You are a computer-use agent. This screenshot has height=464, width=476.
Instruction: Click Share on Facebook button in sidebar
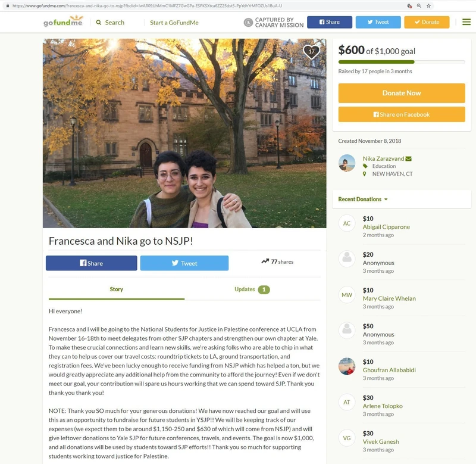[x=401, y=114]
